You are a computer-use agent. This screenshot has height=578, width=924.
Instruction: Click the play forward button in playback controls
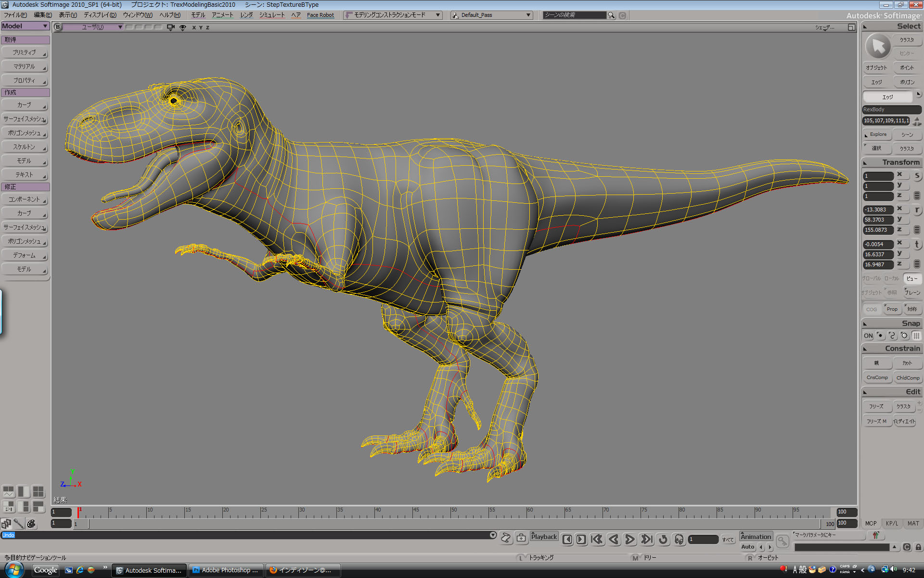630,540
